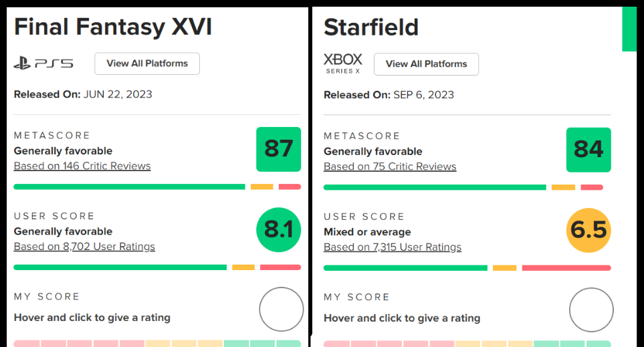The width and height of the screenshot is (644, 347).
Task: Click Starfield user score red negative bar
Action: coord(566,268)
